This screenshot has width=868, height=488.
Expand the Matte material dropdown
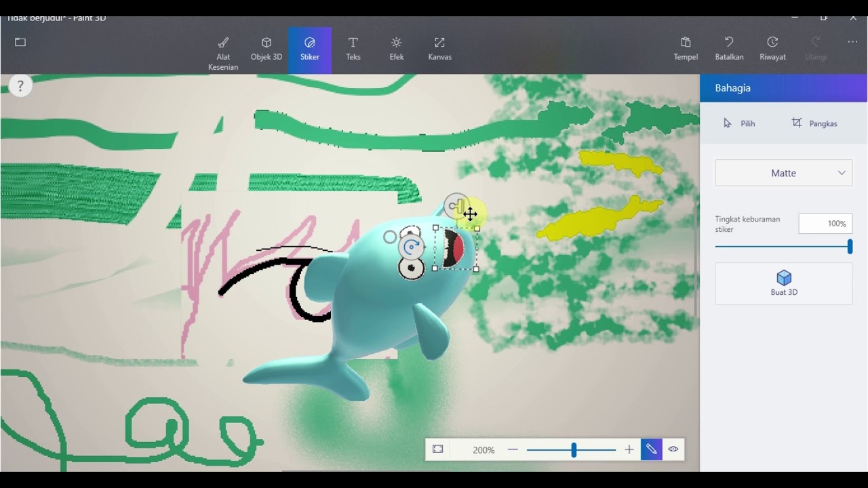pyautogui.click(x=784, y=173)
